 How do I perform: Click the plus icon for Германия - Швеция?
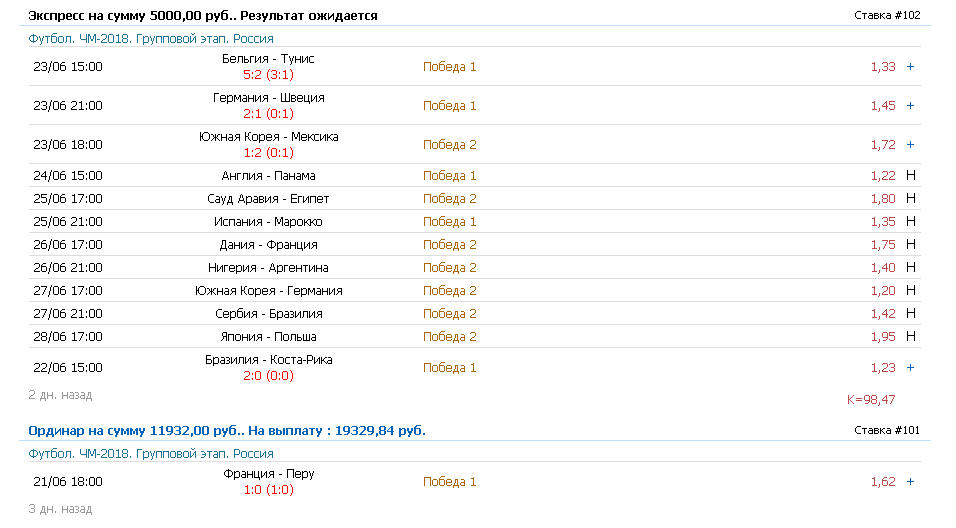pyautogui.click(x=910, y=106)
